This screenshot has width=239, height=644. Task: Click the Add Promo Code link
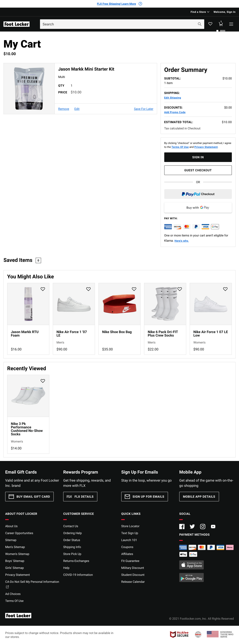pyautogui.click(x=175, y=112)
